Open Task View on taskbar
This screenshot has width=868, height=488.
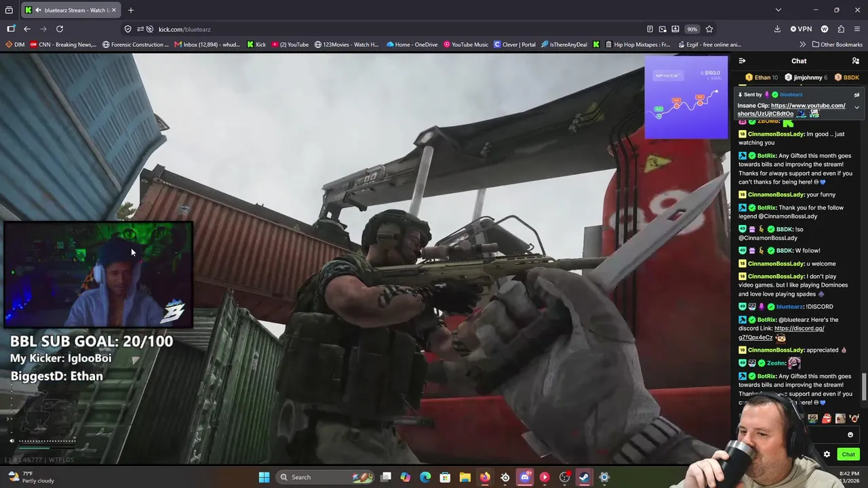[x=386, y=477]
